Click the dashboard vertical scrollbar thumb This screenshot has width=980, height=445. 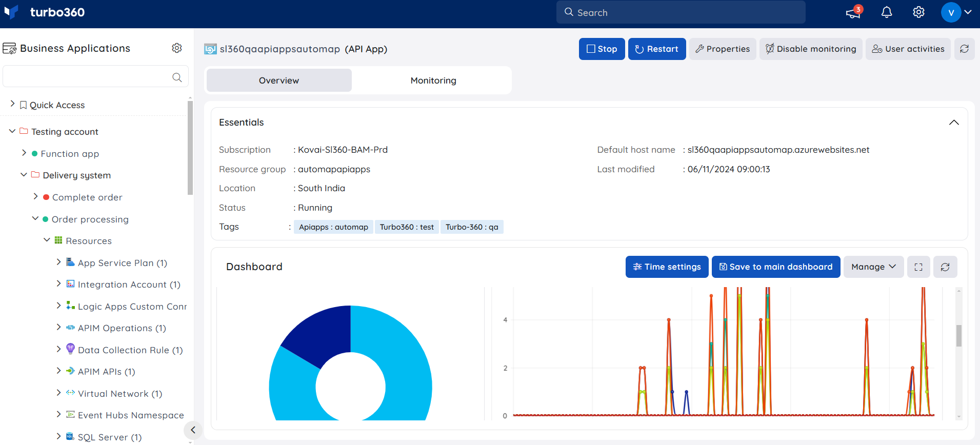959,336
